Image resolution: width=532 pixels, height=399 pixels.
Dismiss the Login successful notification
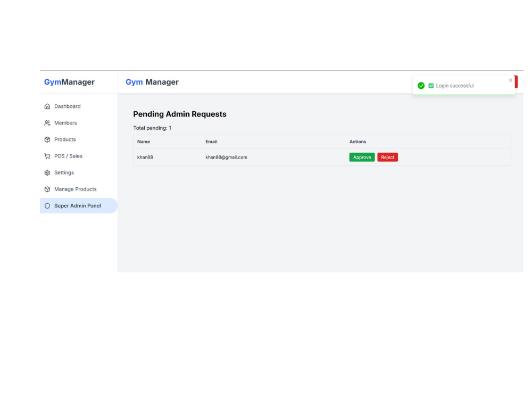[x=510, y=80]
